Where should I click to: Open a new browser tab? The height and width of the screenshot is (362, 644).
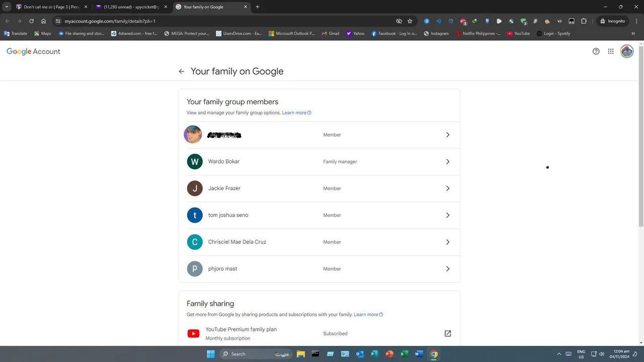(x=258, y=7)
